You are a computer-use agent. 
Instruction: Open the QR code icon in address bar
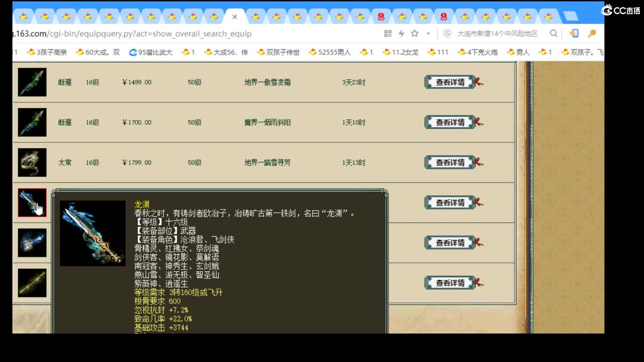tap(388, 34)
